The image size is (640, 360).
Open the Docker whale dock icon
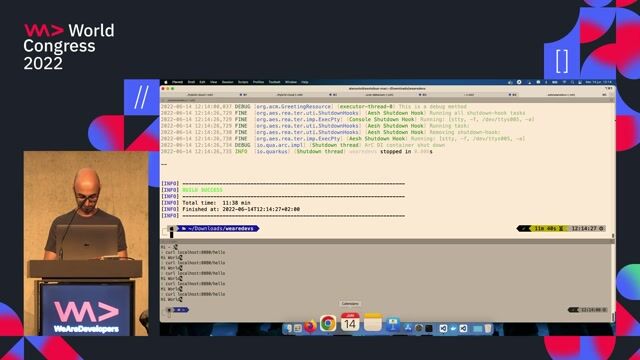[x=453, y=328]
